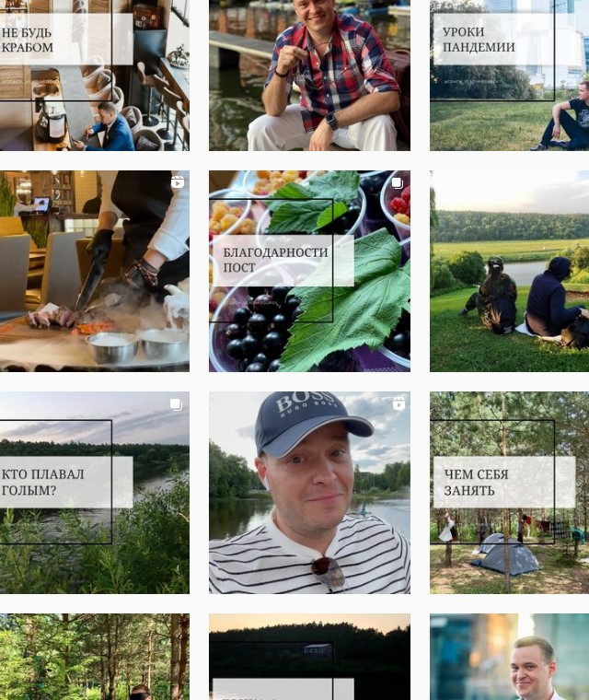Click the carousel icon on berries post
Viewport: 589px width, 700px height.
398,183
